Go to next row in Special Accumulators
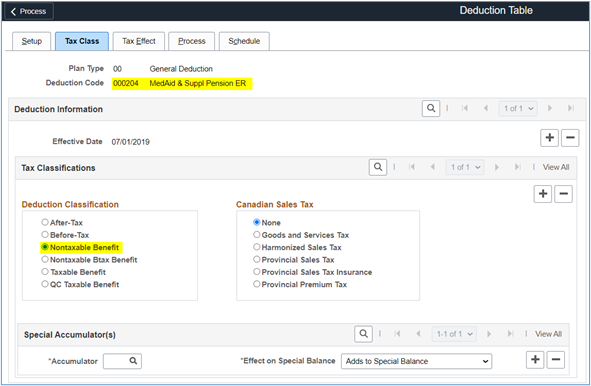Screen dimensions: 591x386 tap(489, 334)
